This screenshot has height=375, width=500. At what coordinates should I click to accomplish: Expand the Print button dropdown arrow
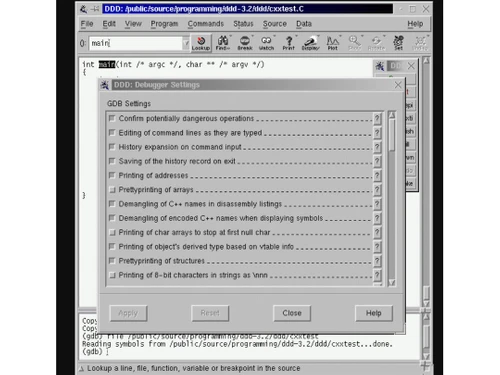[x=296, y=36]
